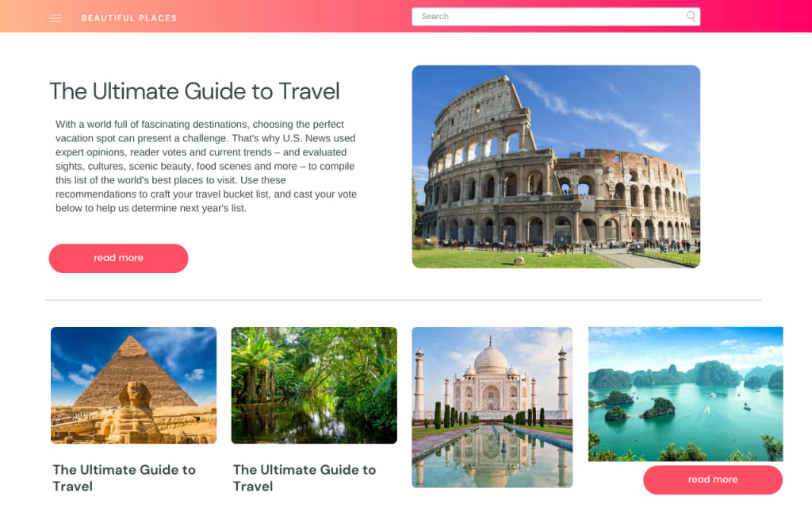The width and height of the screenshot is (812, 508).
Task: Click the intro paragraph about fascinating destinations
Action: [x=206, y=166]
